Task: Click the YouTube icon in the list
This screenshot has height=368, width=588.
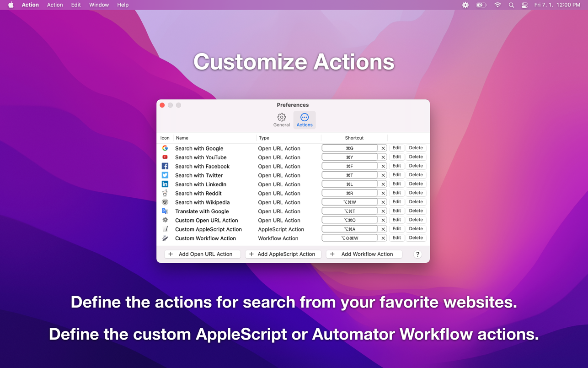Action: click(165, 157)
